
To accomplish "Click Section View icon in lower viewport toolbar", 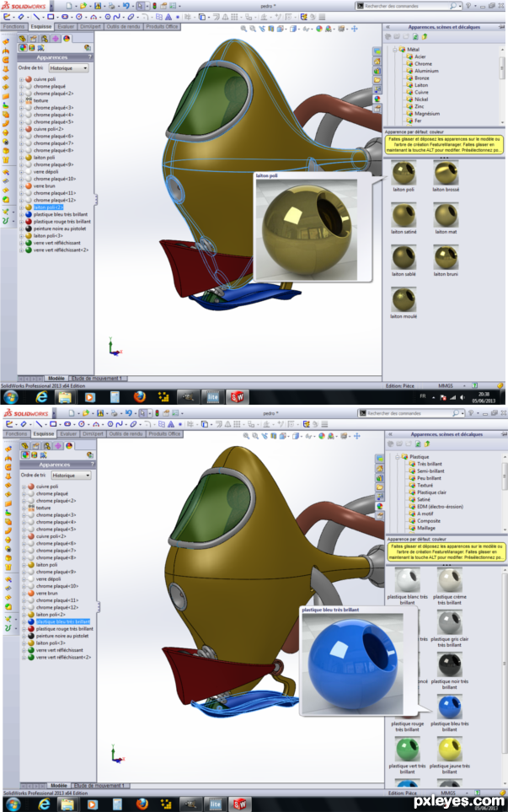I will click(274, 436).
